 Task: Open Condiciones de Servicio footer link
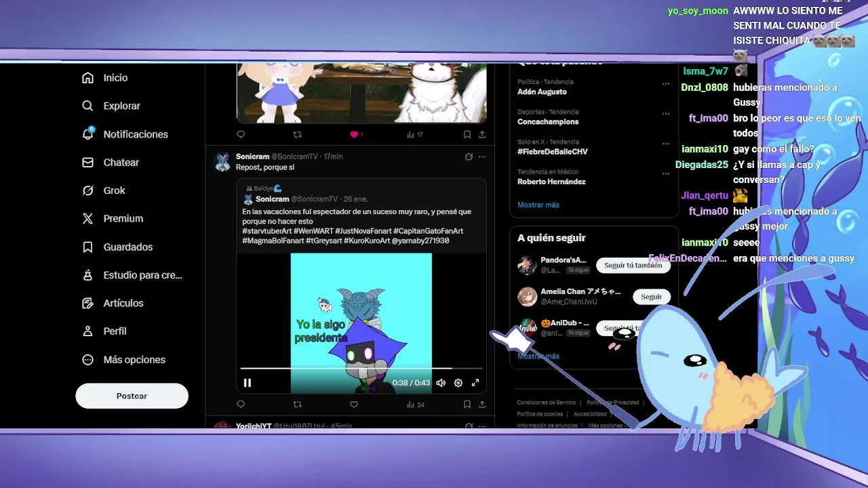pos(546,403)
